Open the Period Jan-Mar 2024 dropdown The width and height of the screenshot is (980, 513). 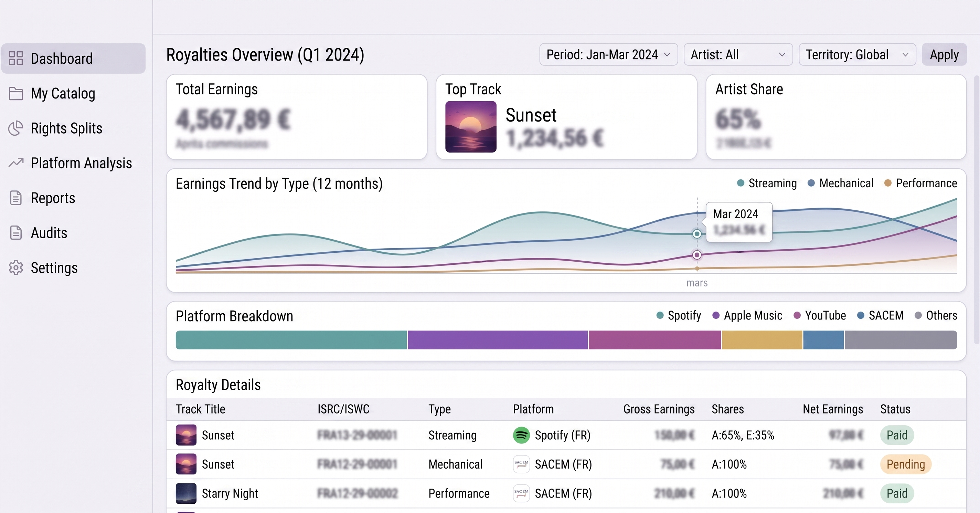608,54
